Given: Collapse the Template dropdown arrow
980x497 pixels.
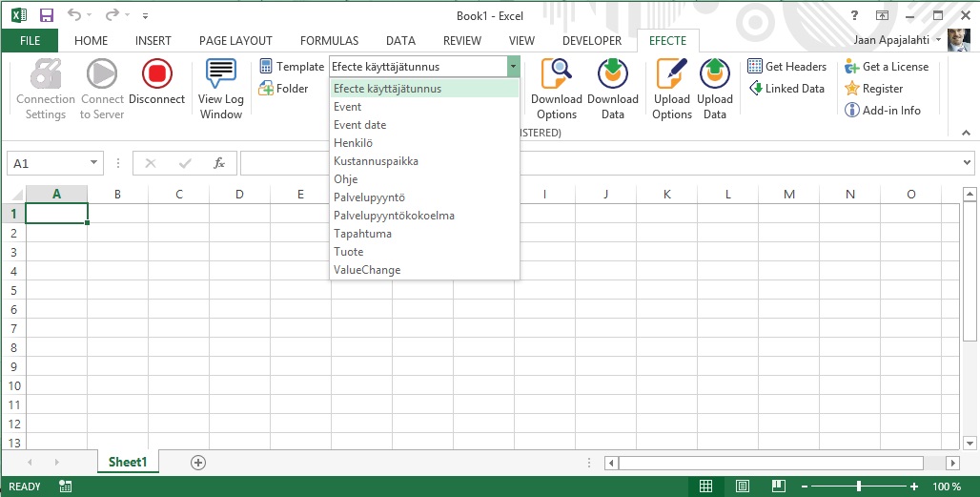Looking at the screenshot, I should pos(513,66).
